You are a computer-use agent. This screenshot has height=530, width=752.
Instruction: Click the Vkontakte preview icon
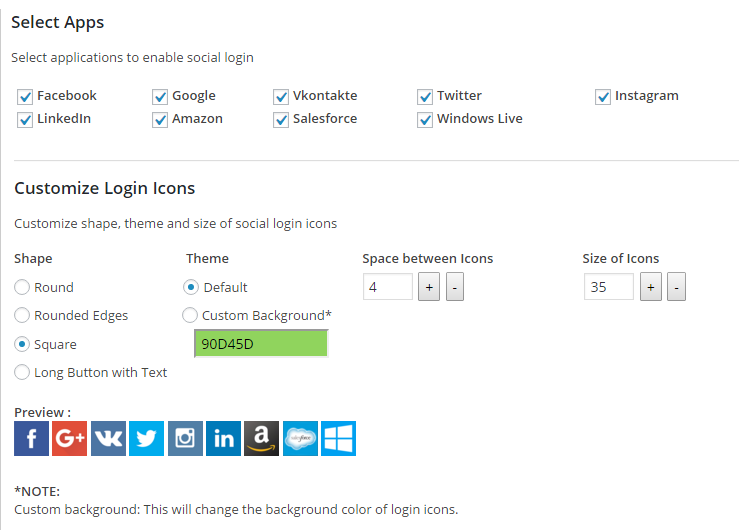click(x=108, y=439)
